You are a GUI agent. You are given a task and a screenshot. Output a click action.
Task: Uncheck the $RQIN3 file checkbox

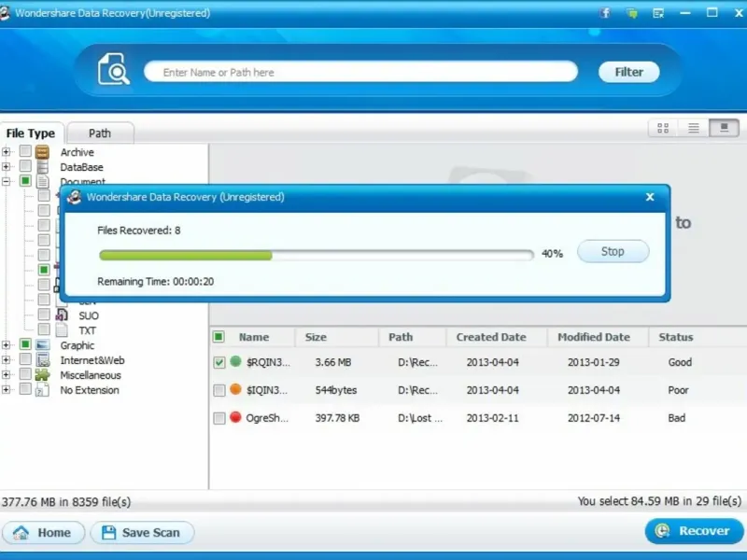219,362
